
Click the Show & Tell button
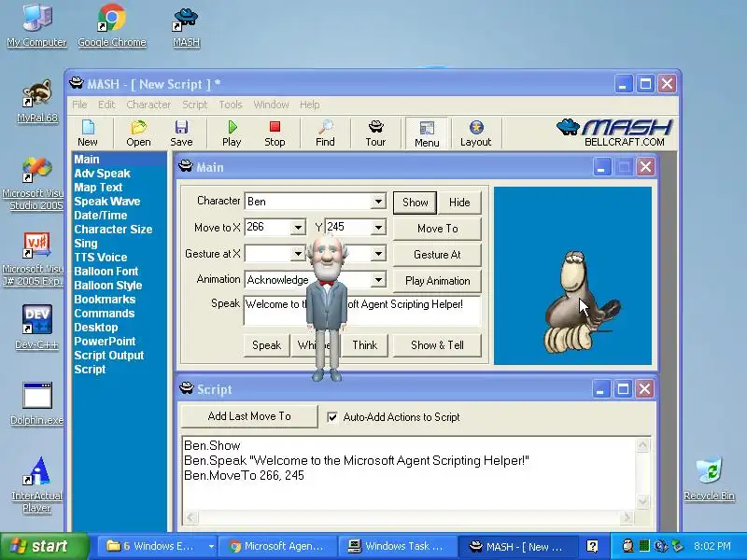(x=437, y=345)
